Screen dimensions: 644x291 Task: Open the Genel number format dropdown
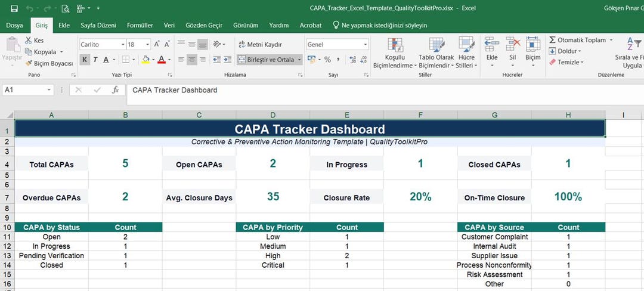[x=365, y=44]
